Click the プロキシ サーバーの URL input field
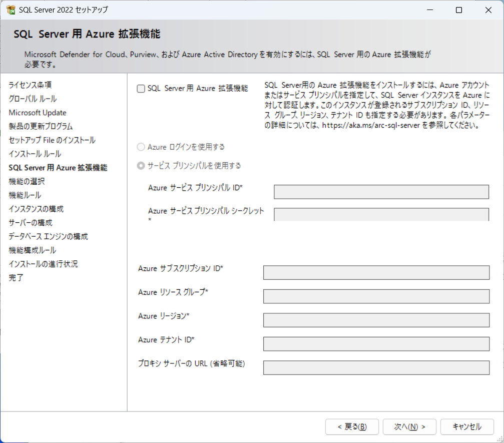The width and height of the screenshot is (504, 443). [376, 367]
